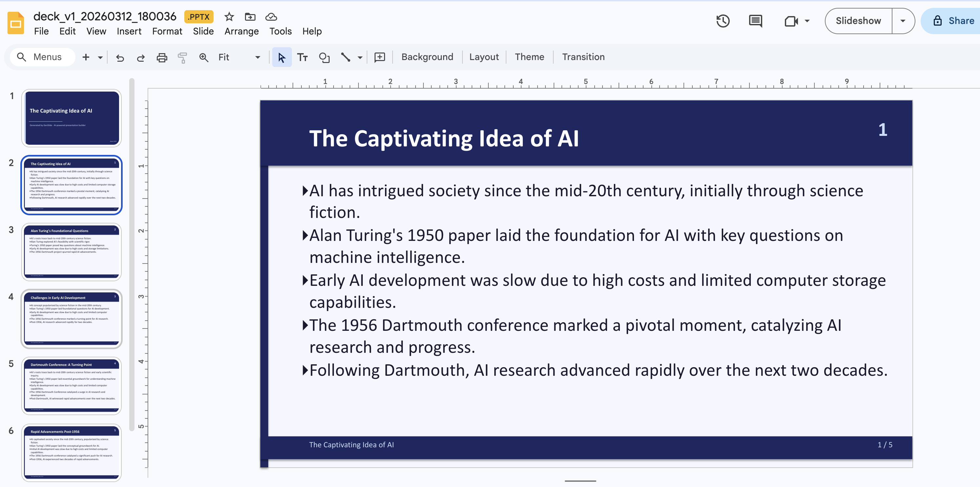Select the Shape tool icon
Viewport: 980px width, 487px height.
[324, 57]
